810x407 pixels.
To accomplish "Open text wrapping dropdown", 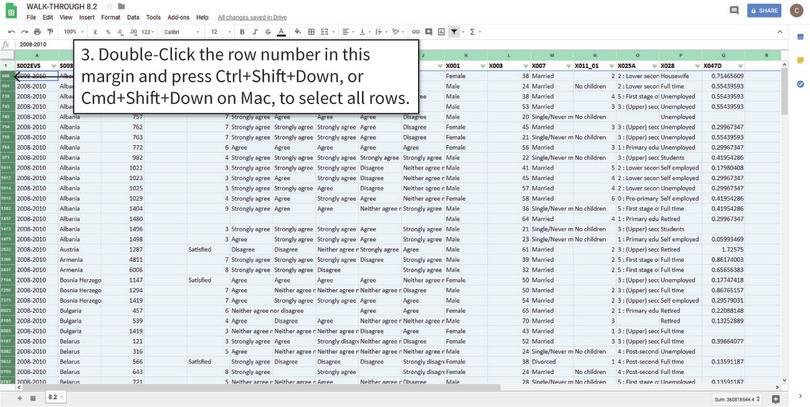I will click(x=380, y=32).
